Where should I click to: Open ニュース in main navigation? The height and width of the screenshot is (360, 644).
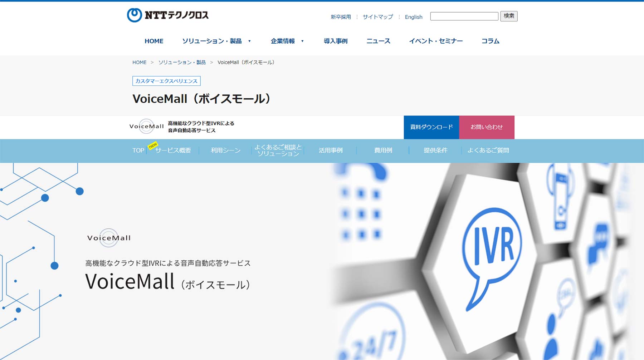[378, 41]
